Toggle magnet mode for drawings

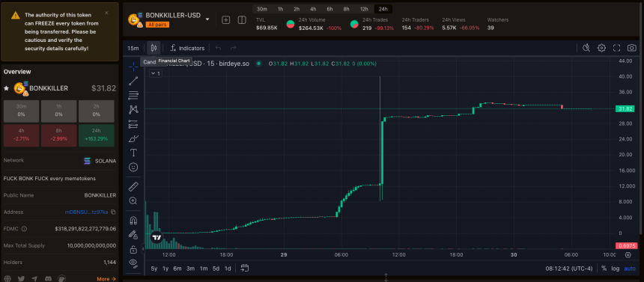click(133, 221)
